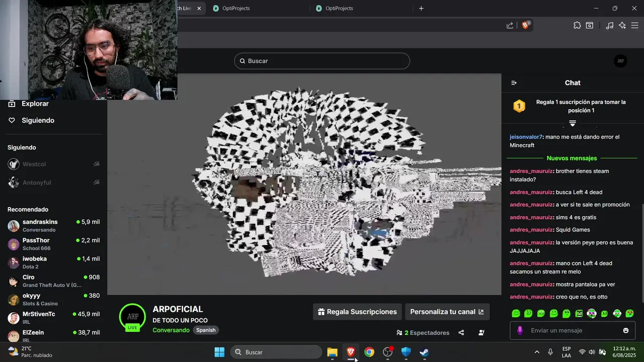This screenshot has width=644, height=362.
Task: Click the live stream video player
Action: point(304,184)
